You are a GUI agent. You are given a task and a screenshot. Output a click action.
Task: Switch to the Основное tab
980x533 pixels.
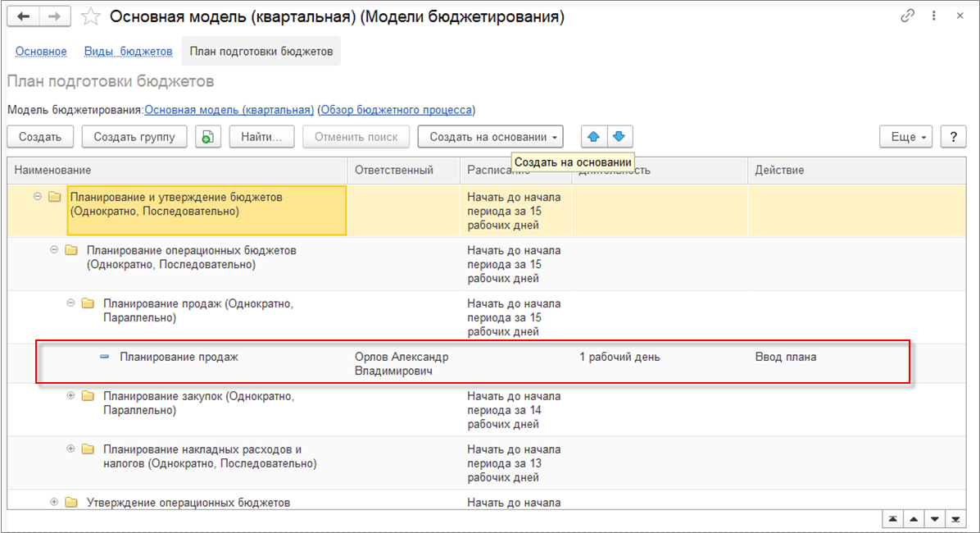pos(41,52)
